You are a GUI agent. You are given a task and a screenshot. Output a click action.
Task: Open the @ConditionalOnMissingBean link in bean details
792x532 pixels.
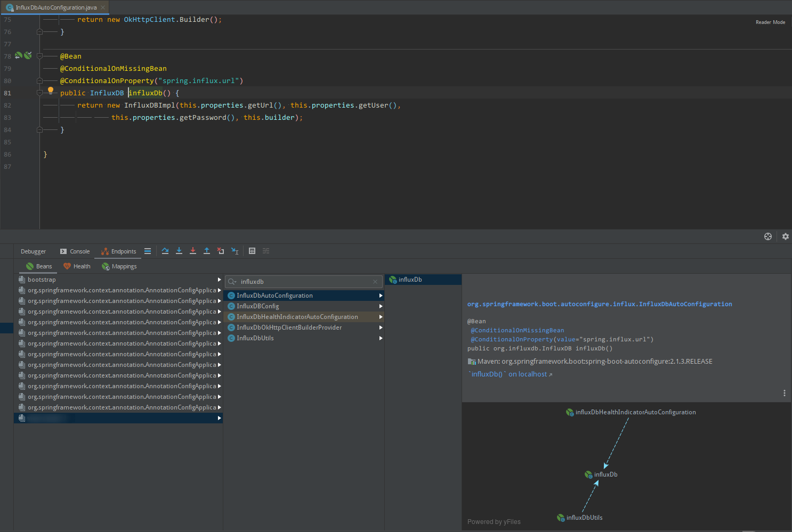tap(517, 330)
